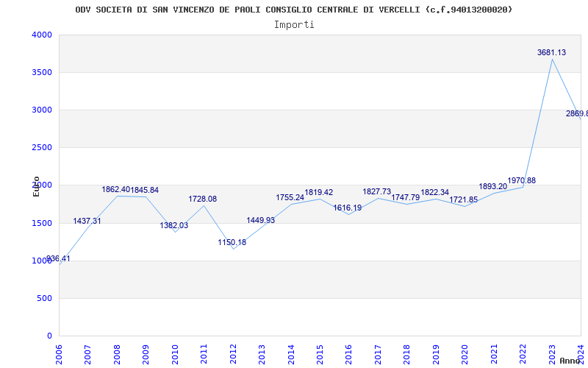Click the 2009 x-axis year label

[146, 355]
